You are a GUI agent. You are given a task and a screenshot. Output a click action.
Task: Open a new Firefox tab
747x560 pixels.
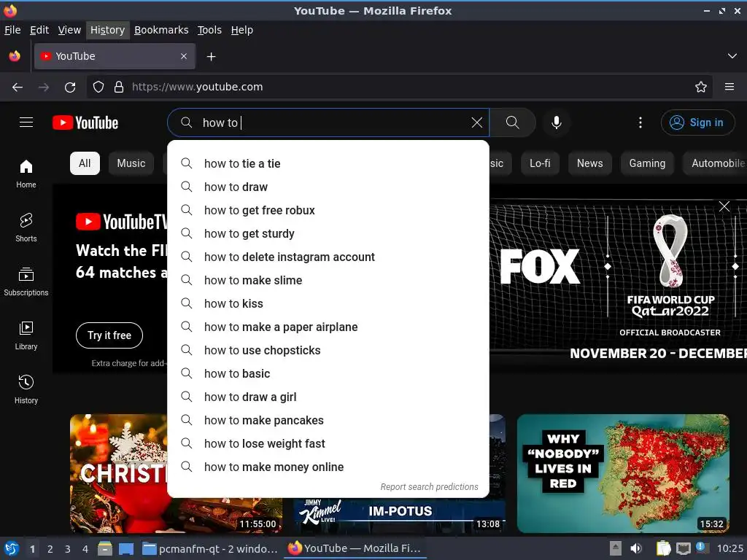[211, 57]
